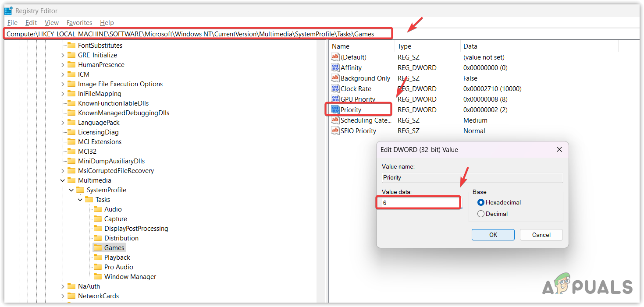Image resolution: width=644 pixels, height=307 pixels.
Task: Select the NetworkCards key
Action: [98, 296]
